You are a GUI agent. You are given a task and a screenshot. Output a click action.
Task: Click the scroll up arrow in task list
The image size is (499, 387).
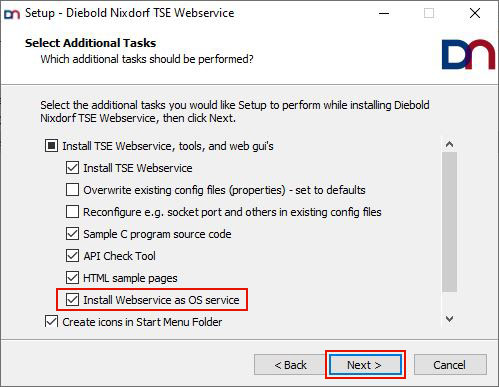point(449,145)
